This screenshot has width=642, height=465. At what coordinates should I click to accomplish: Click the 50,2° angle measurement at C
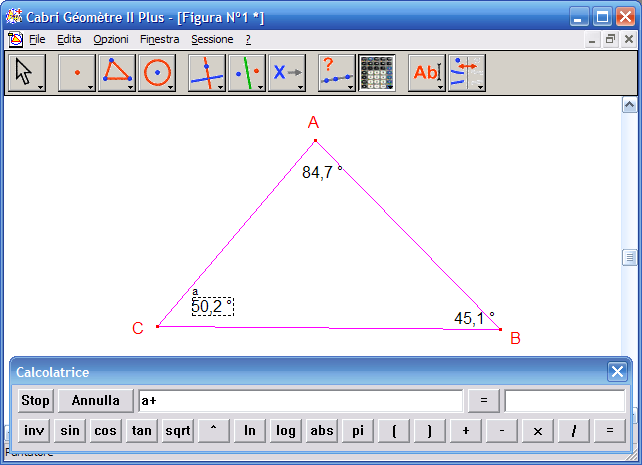[212, 306]
